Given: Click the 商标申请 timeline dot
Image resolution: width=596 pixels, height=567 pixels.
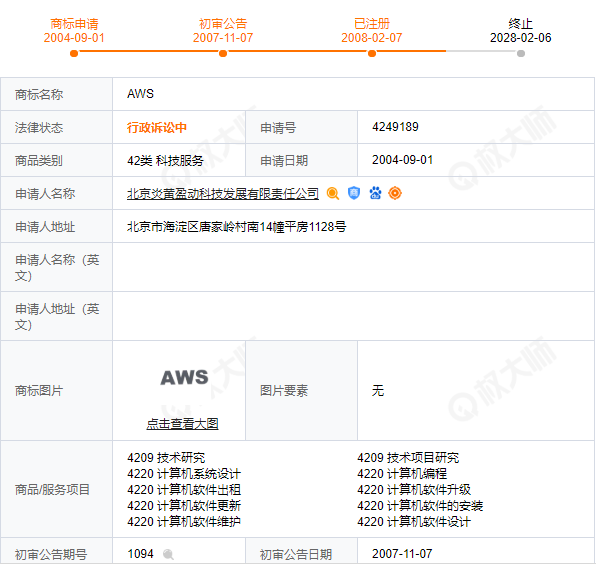Looking at the screenshot, I should click(74, 54).
